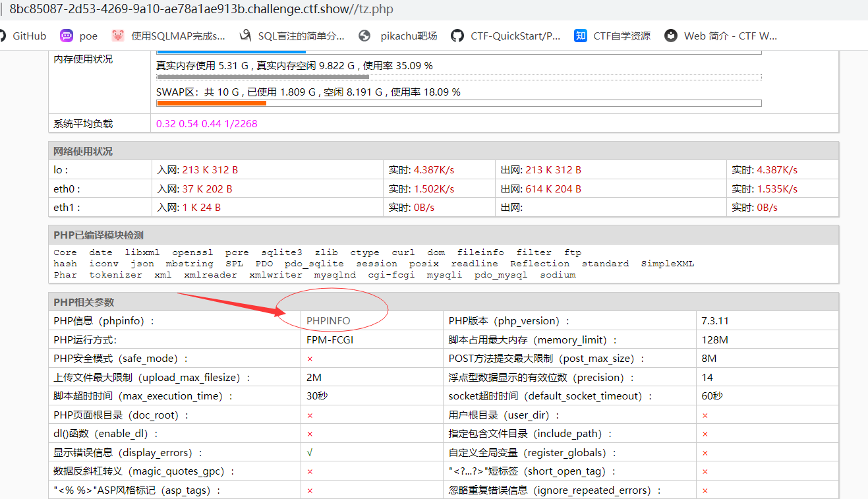Viewport: 868px width, 499px height.
Task: Click the short_open_tag red cross mark
Action: [705, 472]
